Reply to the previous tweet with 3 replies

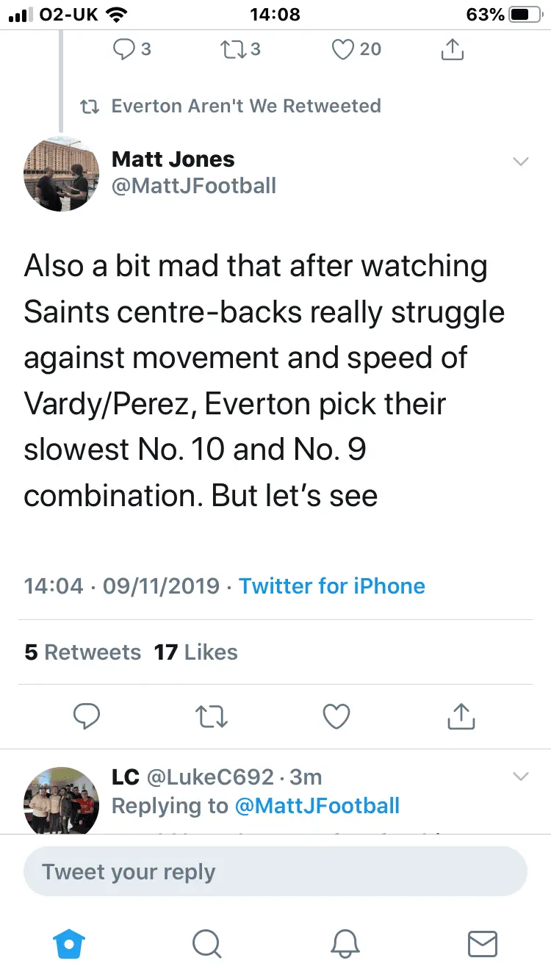coord(122,49)
